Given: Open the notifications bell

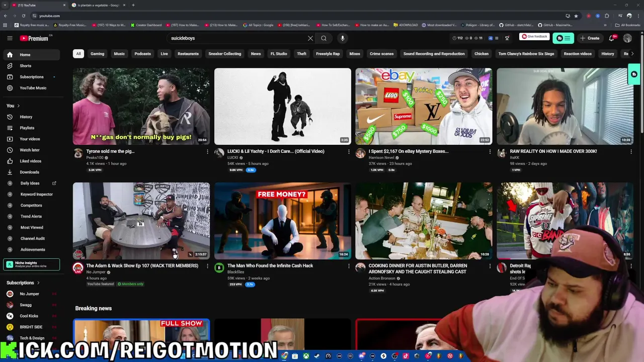Looking at the screenshot, I should click(x=612, y=38).
